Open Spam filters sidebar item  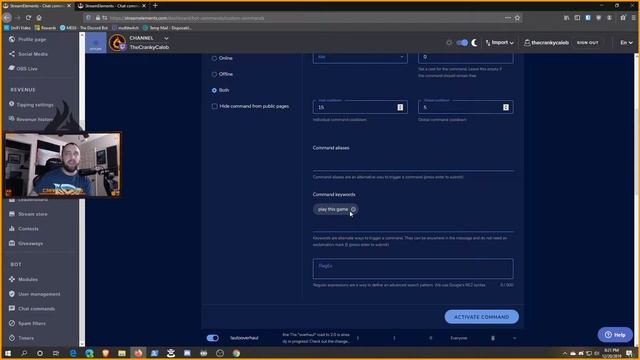pyautogui.click(x=27, y=323)
